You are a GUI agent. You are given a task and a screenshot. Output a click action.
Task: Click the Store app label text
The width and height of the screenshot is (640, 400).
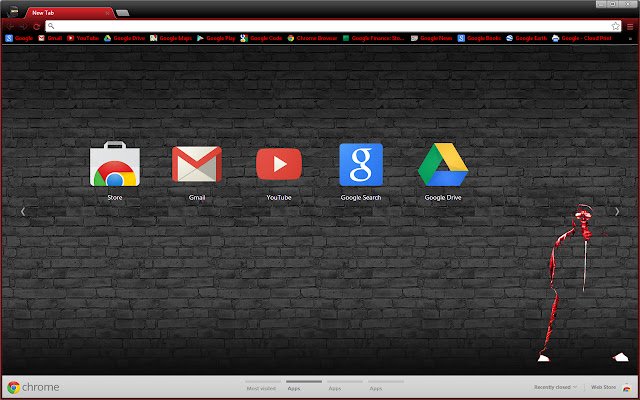tap(115, 198)
